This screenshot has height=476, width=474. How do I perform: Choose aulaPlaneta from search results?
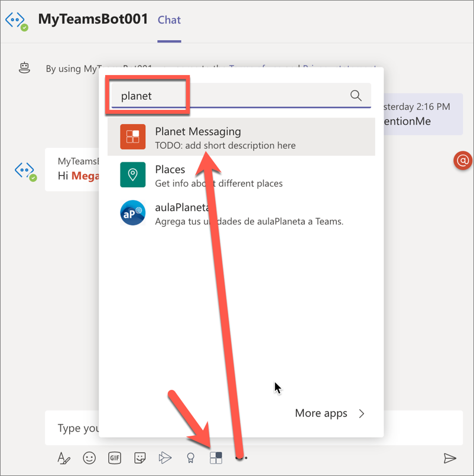coord(241,213)
